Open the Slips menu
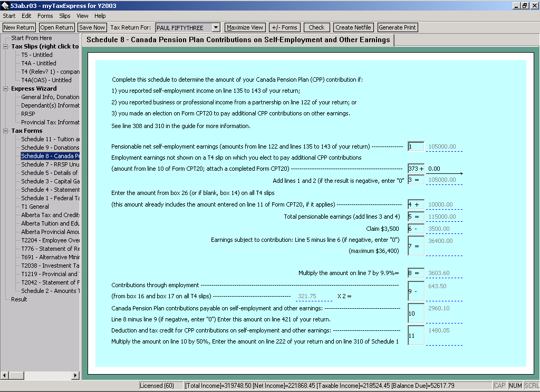Image resolution: width=540 pixels, height=392 pixels. (65, 16)
